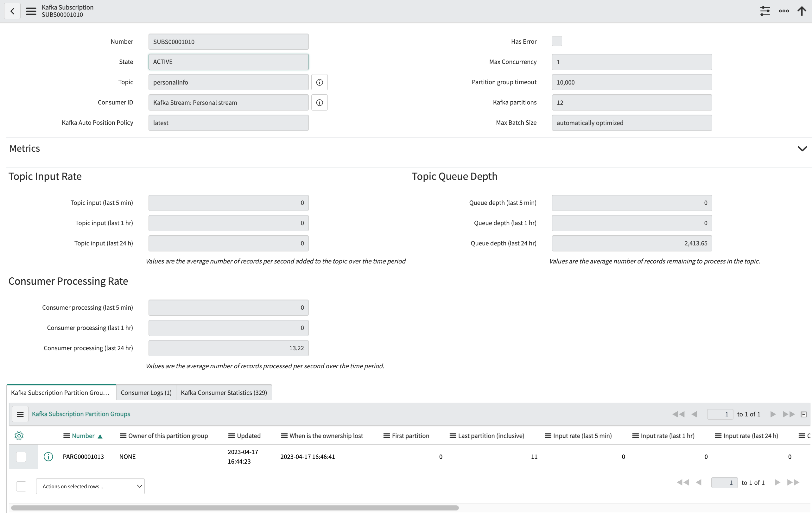Preview record PARG00001013 info icon
The width and height of the screenshot is (812, 513).
click(x=48, y=457)
